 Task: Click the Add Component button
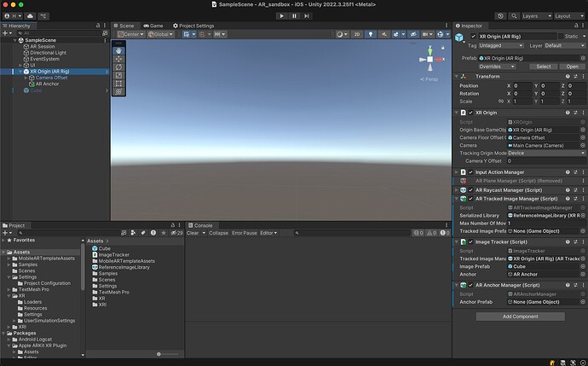tap(519, 317)
